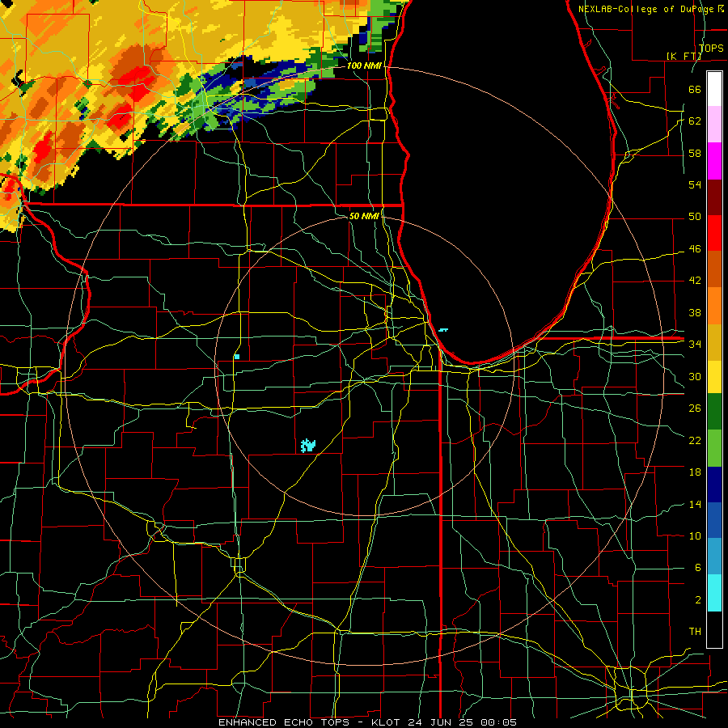Click the maroon legend swatch
This screenshot has width=728, height=728.
tap(714, 197)
